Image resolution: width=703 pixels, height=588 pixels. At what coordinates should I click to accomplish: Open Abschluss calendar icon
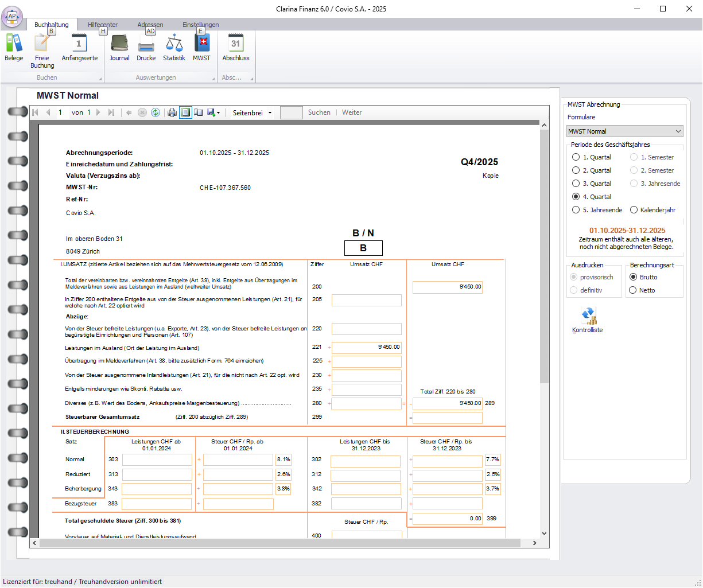click(x=236, y=48)
